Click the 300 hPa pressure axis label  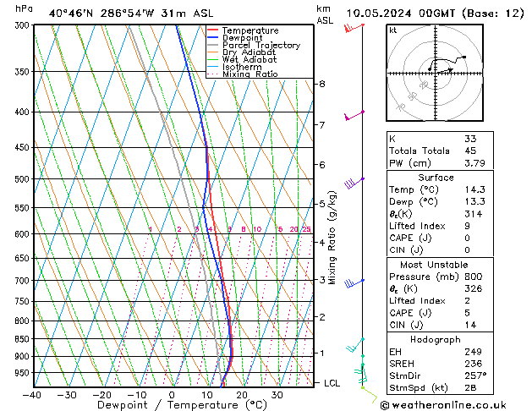[x=24, y=25]
